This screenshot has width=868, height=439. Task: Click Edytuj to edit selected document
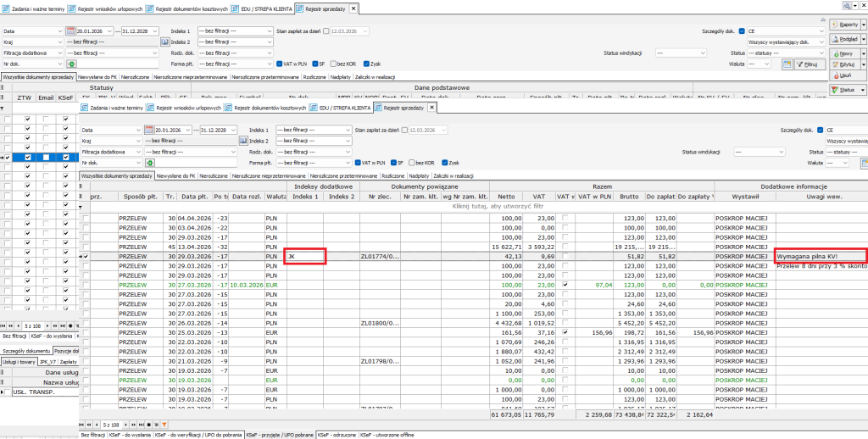847,64
